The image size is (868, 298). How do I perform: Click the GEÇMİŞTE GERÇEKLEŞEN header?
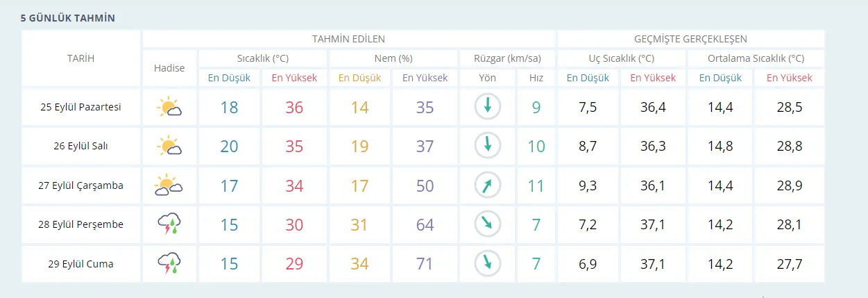pyautogui.click(x=690, y=39)
